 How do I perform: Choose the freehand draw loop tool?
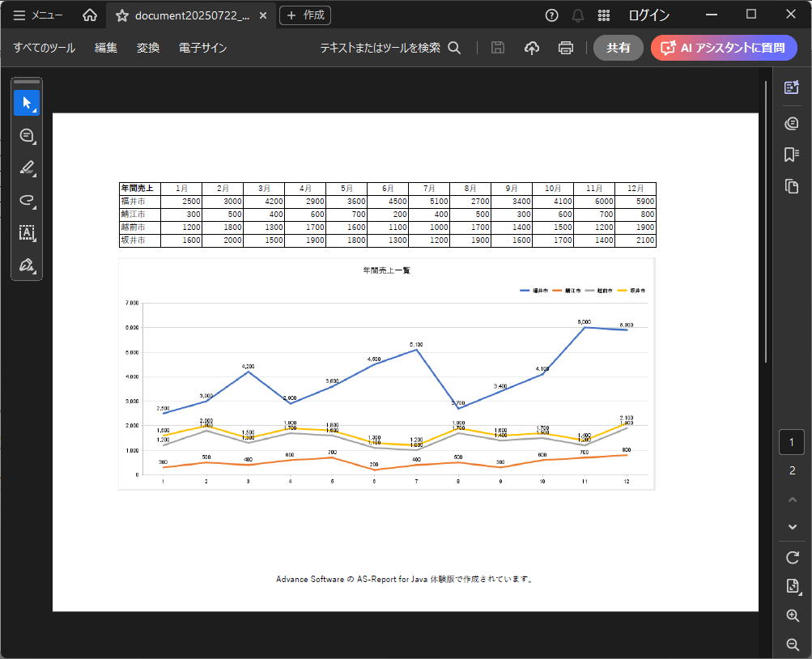[27, 200]
